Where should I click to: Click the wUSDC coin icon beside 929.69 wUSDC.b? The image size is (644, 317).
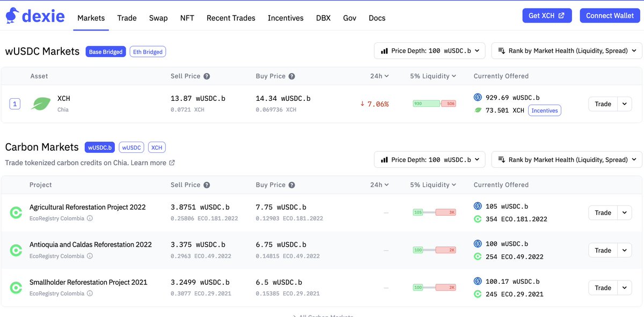point(478,98)
